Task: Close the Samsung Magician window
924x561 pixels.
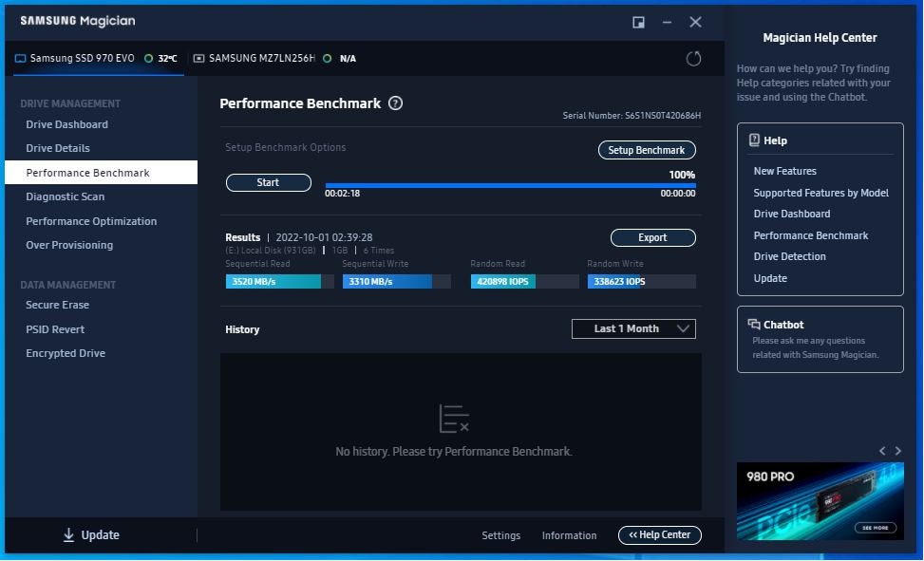Action: [695, 23]
